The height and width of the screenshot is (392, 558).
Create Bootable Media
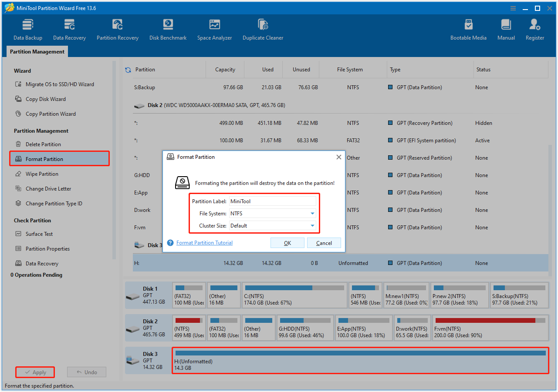point(468,30)
